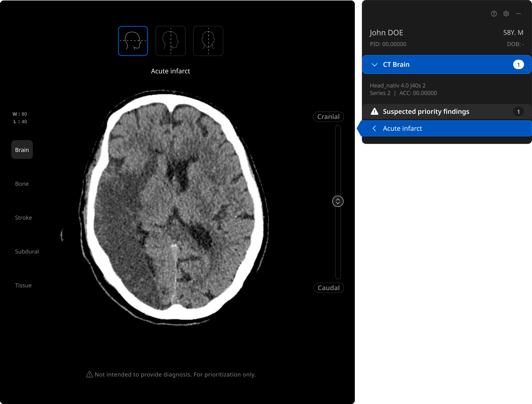
Task: Open settings gear icon
Action: pyautogui.click(x=506, y=14)
